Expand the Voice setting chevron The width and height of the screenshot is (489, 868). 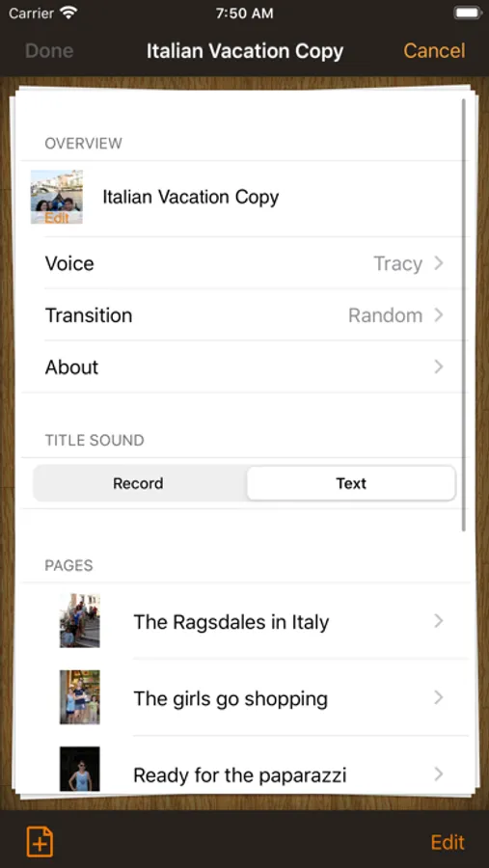coord(439,263)
